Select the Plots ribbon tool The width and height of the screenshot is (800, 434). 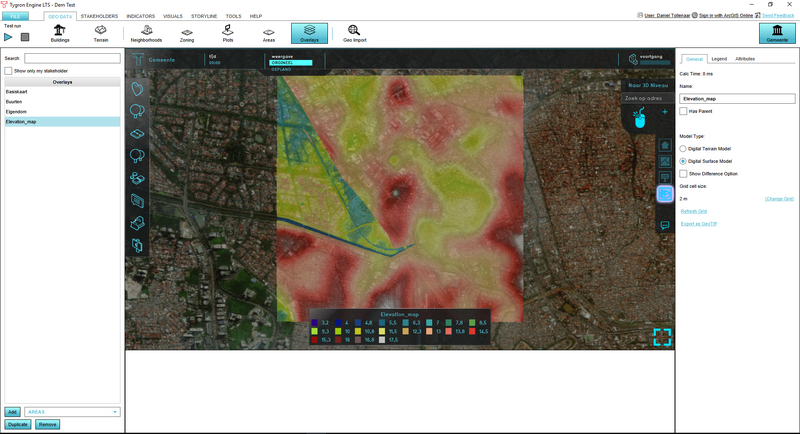pos(228,34)
